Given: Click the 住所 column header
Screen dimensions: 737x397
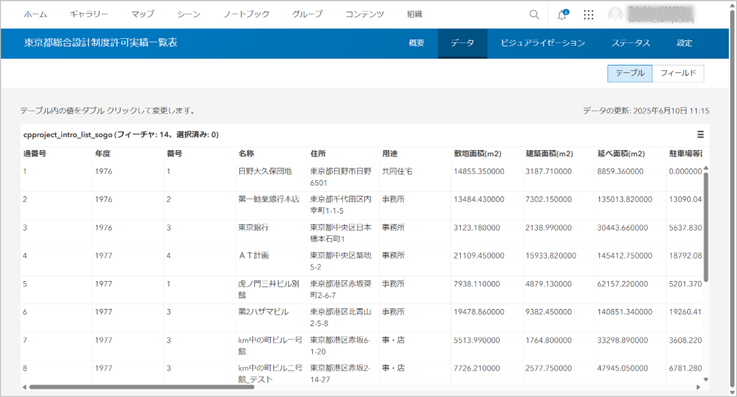Looking at the screenshot, I should tap(318, 154).
